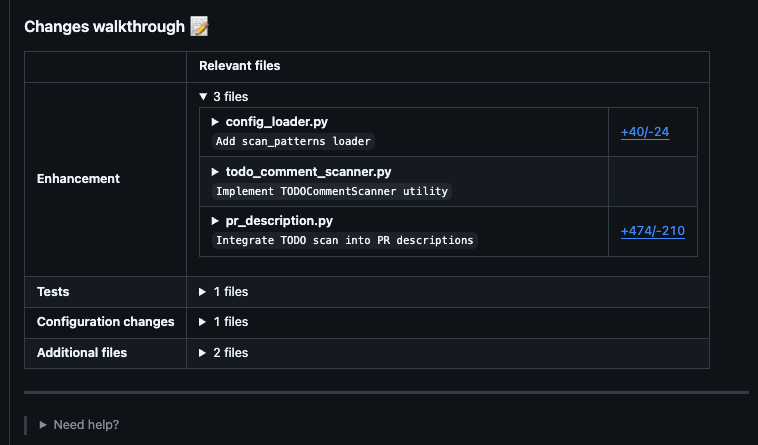This screenshot has width=758, height=445.
Task: Open the +40/-24 diff link
Action: (x=644, y=132)
